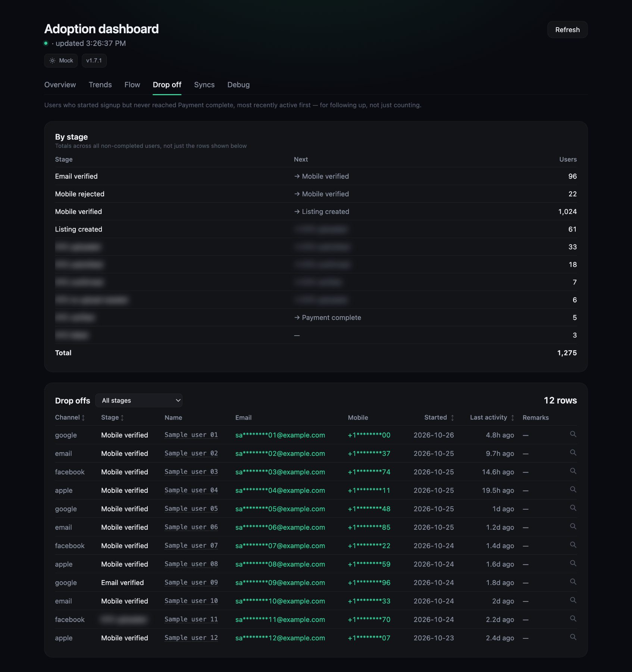Click the name Sample user 03
The height and width of the screenshot is (672, 632).
[191, 472]
